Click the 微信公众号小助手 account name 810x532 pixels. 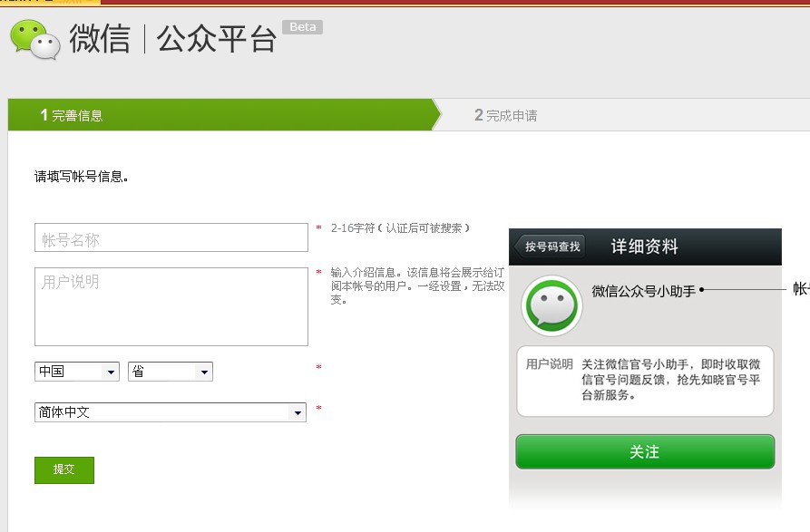pyautogui.click(x=644, y=291)
